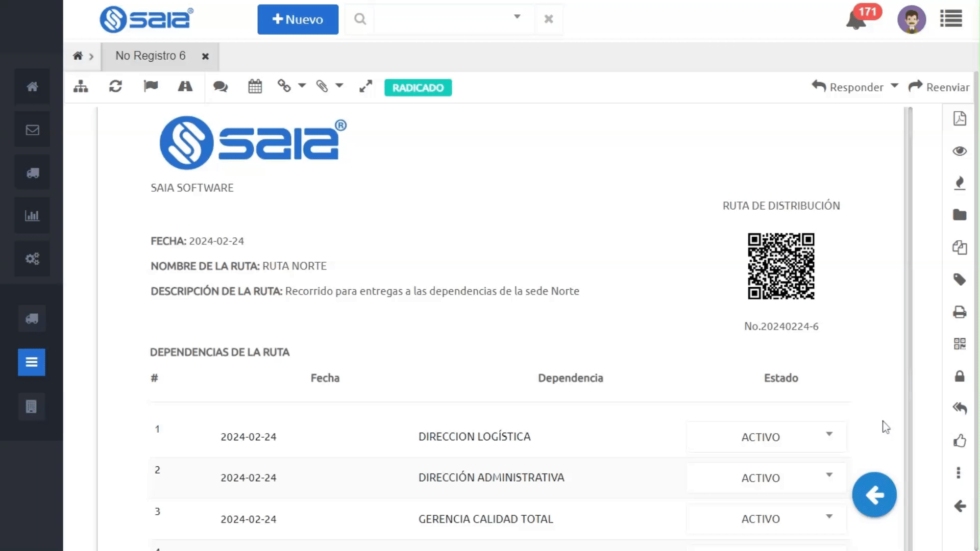This screenshot has height=551, width=980.
Task: Expand Estado dropdown for DIRECCION LOGÍSTICA
Action: click(829, 435)
